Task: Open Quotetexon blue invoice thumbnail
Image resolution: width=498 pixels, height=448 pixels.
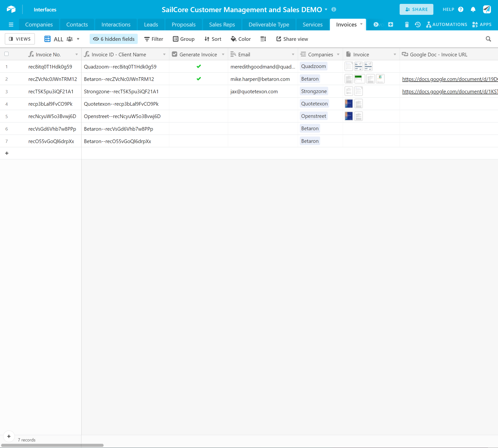Action: click(349, 104)
